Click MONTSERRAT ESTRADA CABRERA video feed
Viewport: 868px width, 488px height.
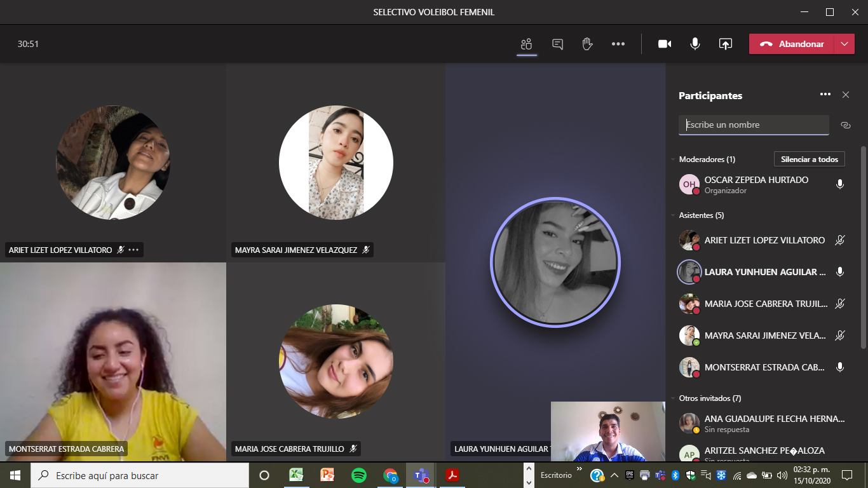[113, 362]
